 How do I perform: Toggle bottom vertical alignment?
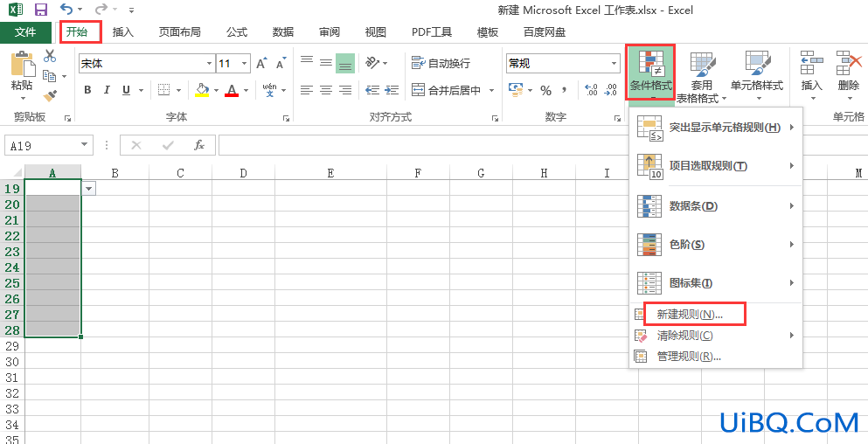(345, 64)
